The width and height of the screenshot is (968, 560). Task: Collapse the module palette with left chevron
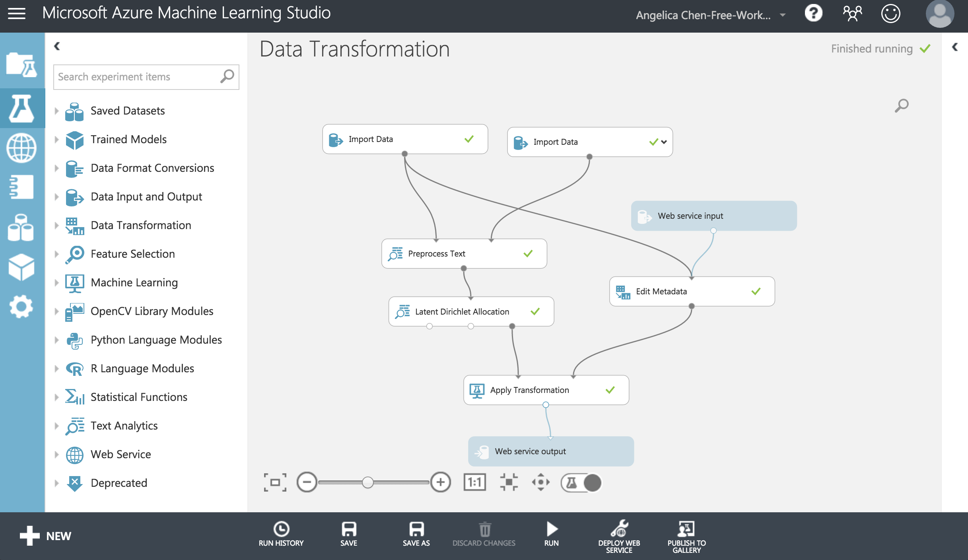pos(57,46)
